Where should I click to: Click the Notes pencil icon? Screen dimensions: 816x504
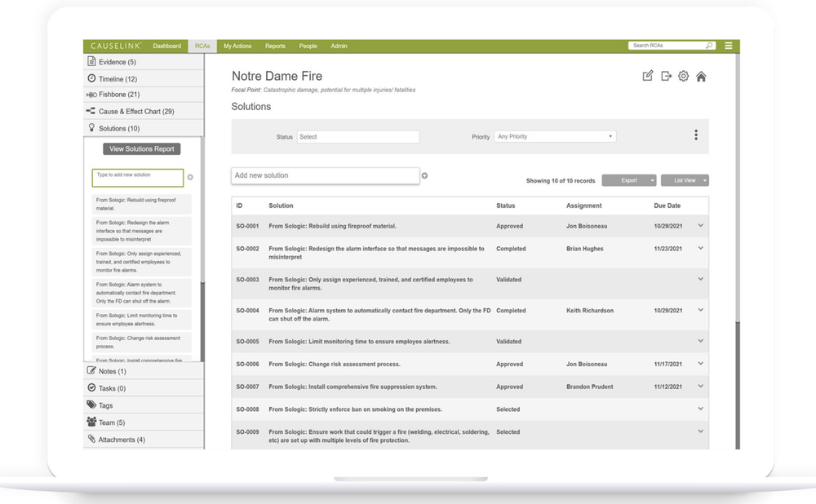click(91, 370)
